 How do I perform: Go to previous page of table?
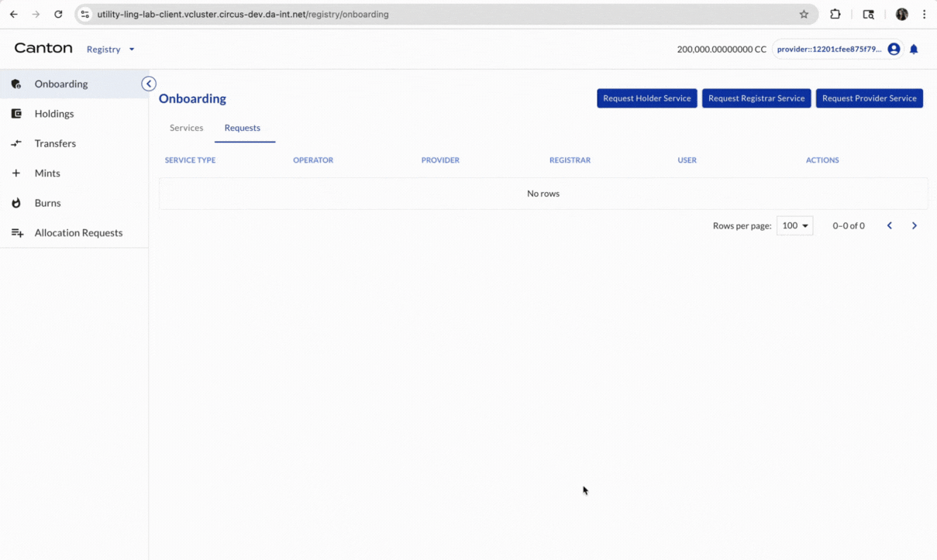tap(890, 226)
